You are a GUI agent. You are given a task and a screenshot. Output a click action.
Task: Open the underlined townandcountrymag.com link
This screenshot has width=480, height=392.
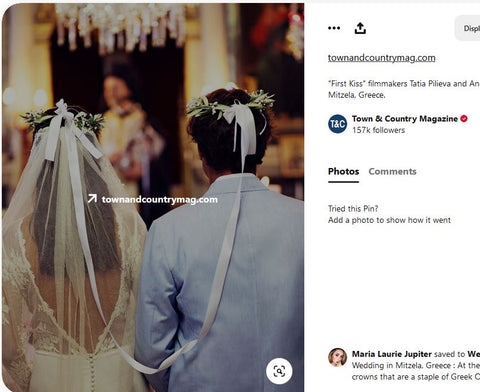(x=382, y=58)
